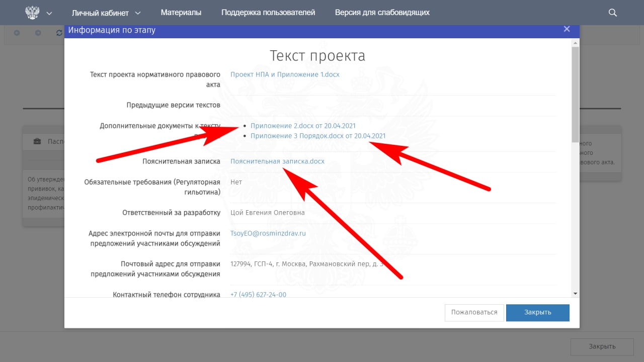The image size is (644, 362).
Task: Click the Пожаловаться button
Action: (474, 312)
